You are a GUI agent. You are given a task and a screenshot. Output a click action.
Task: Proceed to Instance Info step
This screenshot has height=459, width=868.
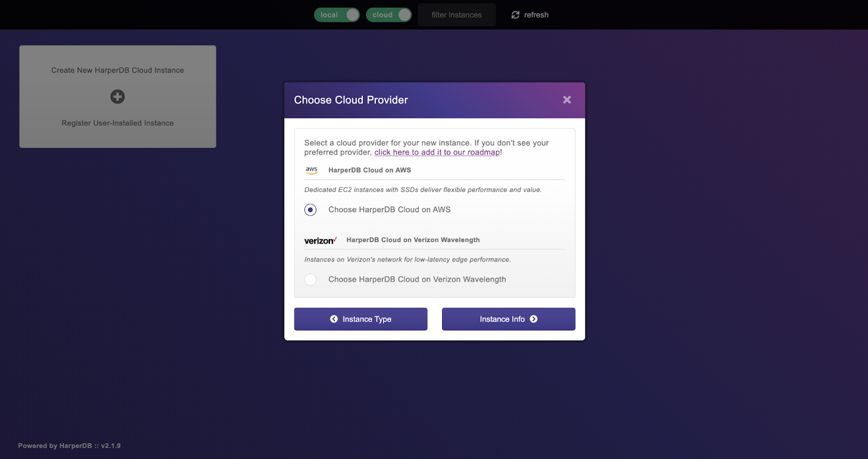(509, 319)
